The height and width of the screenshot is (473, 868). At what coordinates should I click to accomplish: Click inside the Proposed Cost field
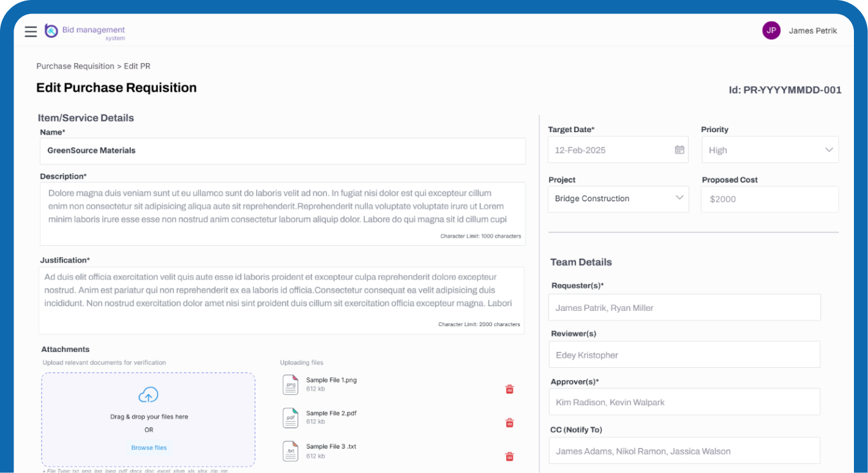click(x=769, y=199)
